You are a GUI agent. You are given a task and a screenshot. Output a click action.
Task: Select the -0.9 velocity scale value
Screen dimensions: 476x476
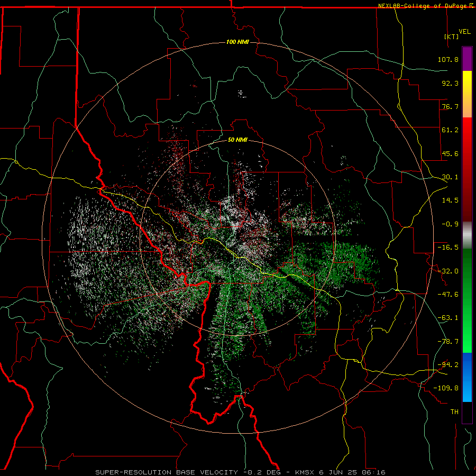(x=450, y=224)
